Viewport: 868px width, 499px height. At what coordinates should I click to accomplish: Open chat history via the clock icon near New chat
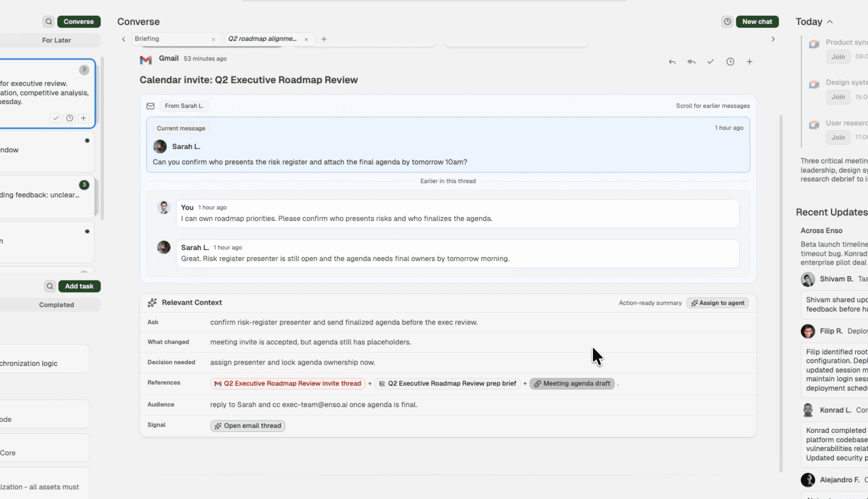727,21
